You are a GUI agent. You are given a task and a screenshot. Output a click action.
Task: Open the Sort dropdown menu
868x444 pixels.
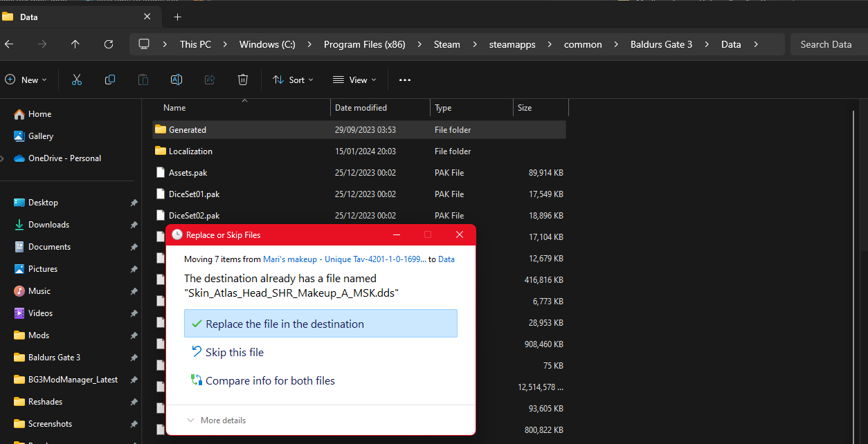[293, 80]
